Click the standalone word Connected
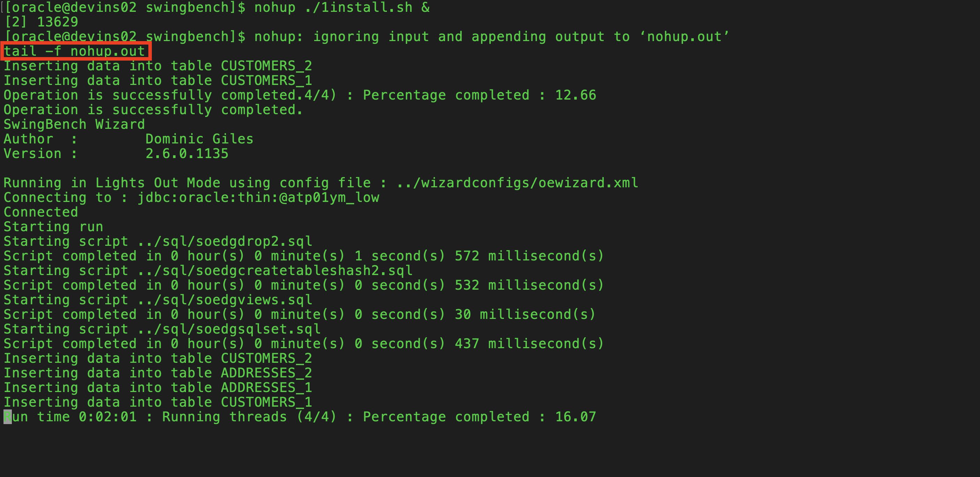 click(x=41, y=212)
